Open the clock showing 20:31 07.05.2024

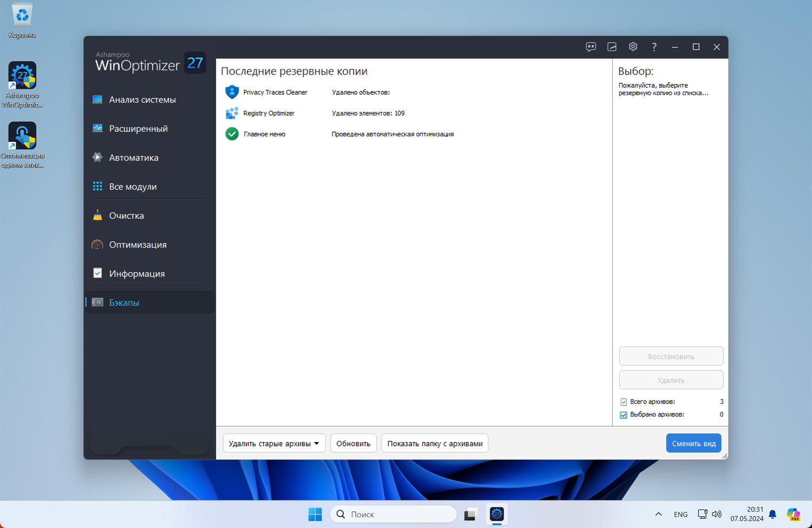747,514
